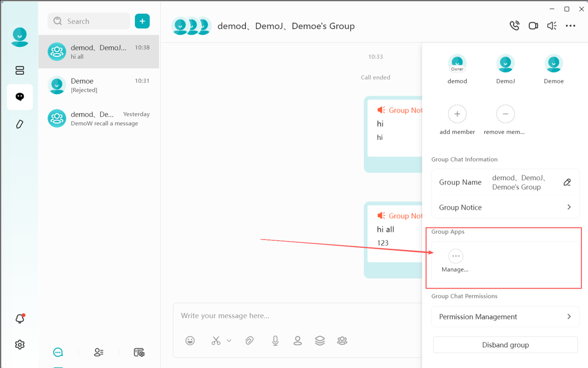The height and width of the screenshot is (368, 588).
Task: Open settings gear icon
Action: click(20, 345)
